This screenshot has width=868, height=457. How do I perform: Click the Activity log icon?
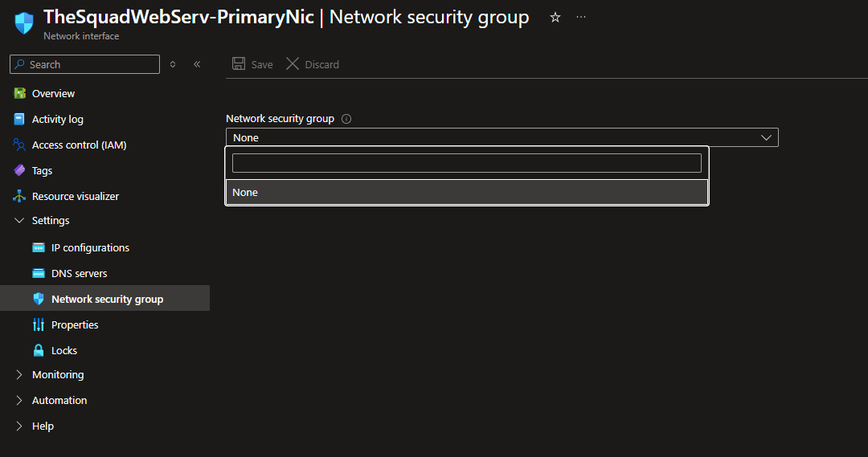coord(19,119)
